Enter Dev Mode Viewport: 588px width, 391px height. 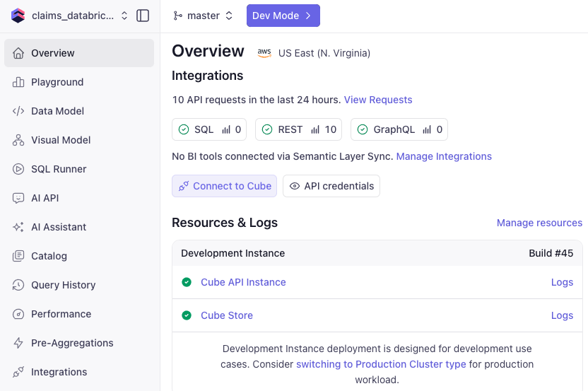coord(283,16)
